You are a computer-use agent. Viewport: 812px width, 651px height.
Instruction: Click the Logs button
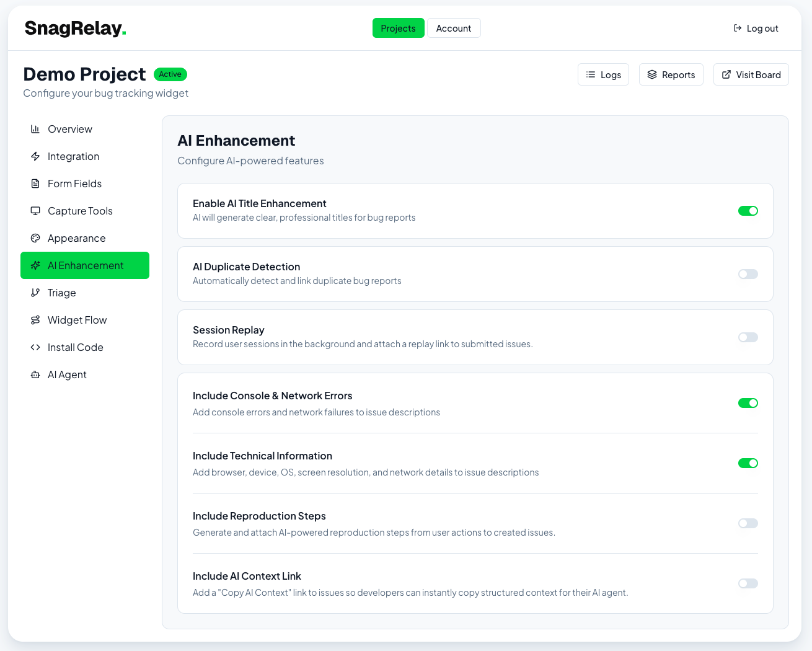click(603, 74)
